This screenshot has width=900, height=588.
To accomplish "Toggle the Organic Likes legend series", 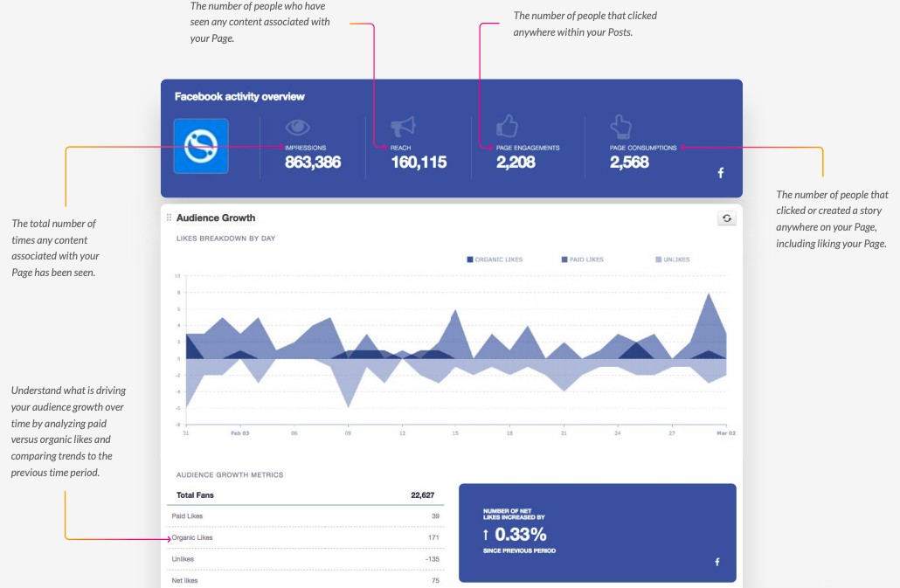I will pyautogui.click(x=495, y=259).
